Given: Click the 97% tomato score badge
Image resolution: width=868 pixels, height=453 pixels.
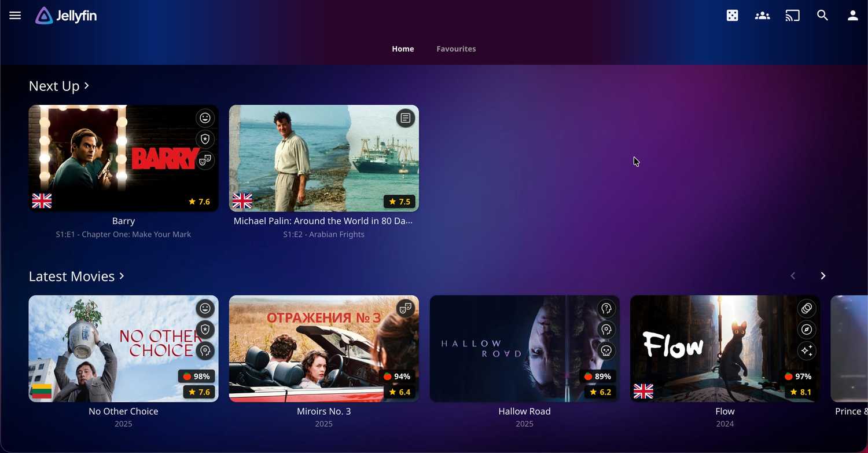Looking at the screenshot, I should (x=797, y=377).
